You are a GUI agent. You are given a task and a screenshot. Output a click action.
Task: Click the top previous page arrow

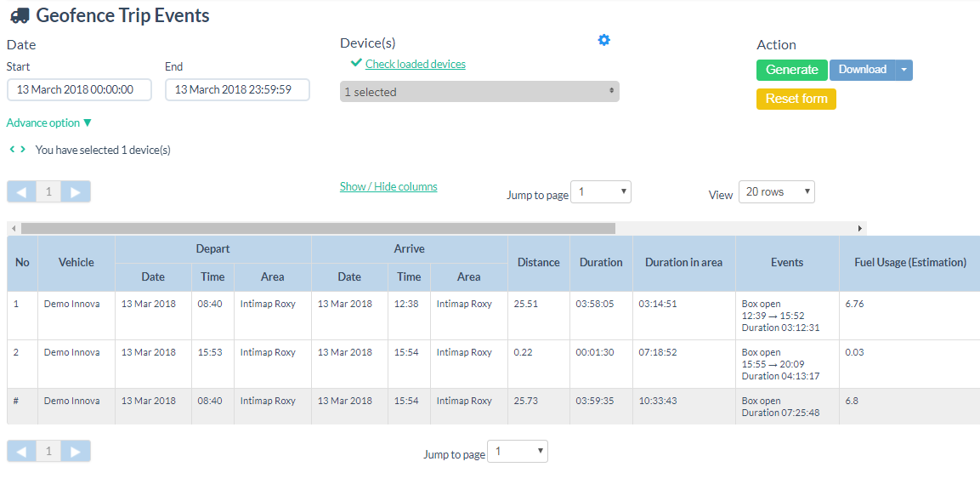pos(21,191)
